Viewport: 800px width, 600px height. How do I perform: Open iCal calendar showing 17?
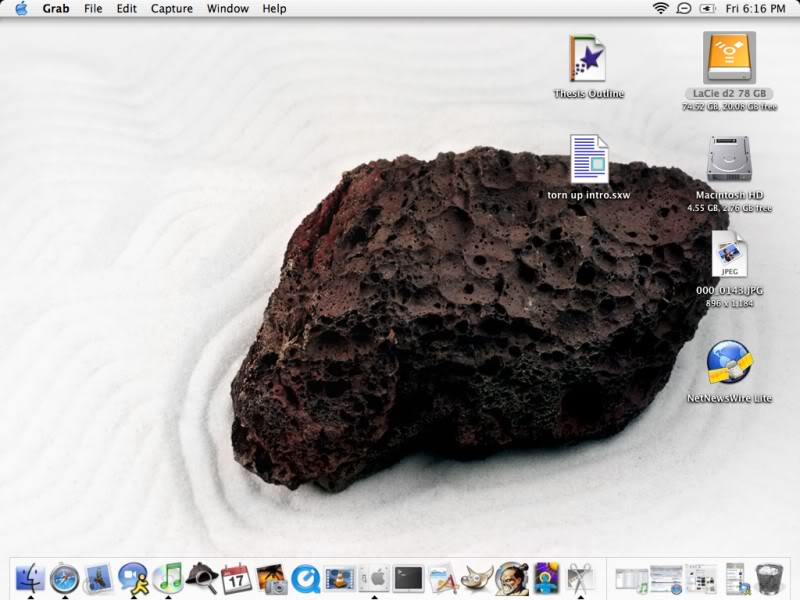pos(236,579)
